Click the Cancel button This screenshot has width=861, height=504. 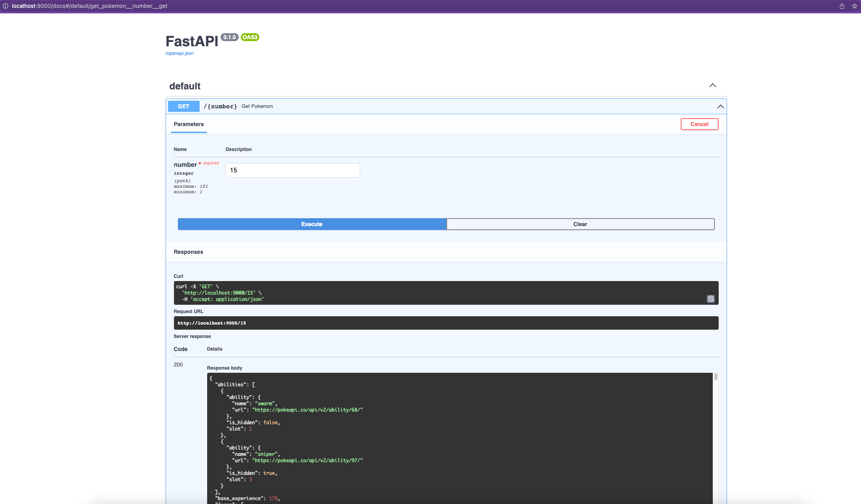(x=699, y=124)
